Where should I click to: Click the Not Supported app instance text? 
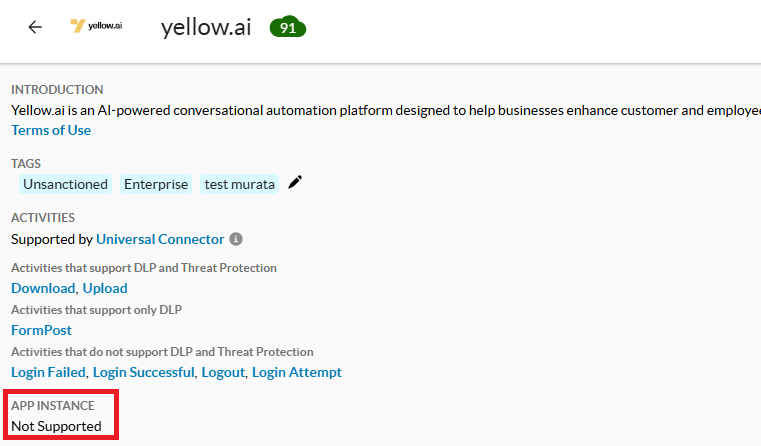click(x=56, y=426)
